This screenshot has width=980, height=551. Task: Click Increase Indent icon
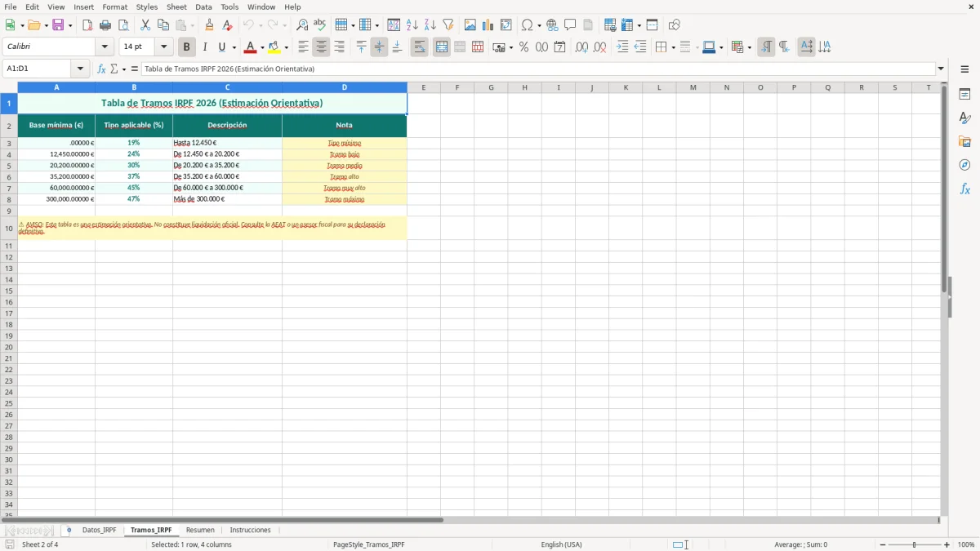click(x=622, y=47)
